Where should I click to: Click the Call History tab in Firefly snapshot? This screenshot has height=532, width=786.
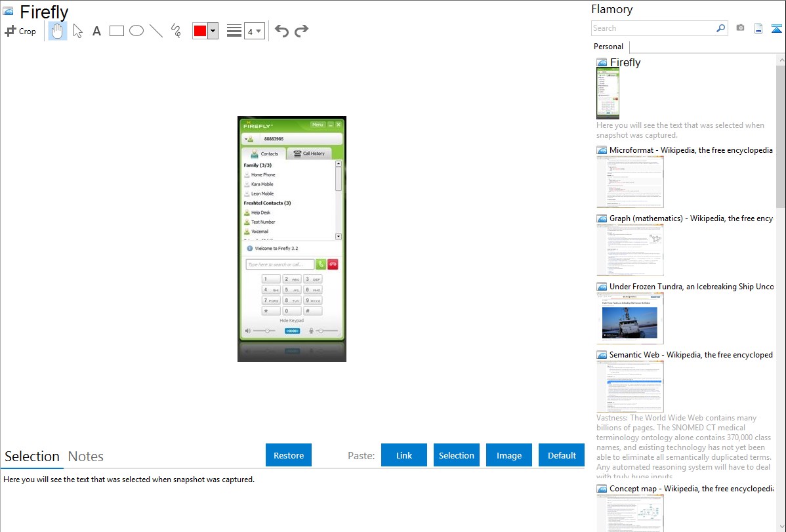(309, 153)
